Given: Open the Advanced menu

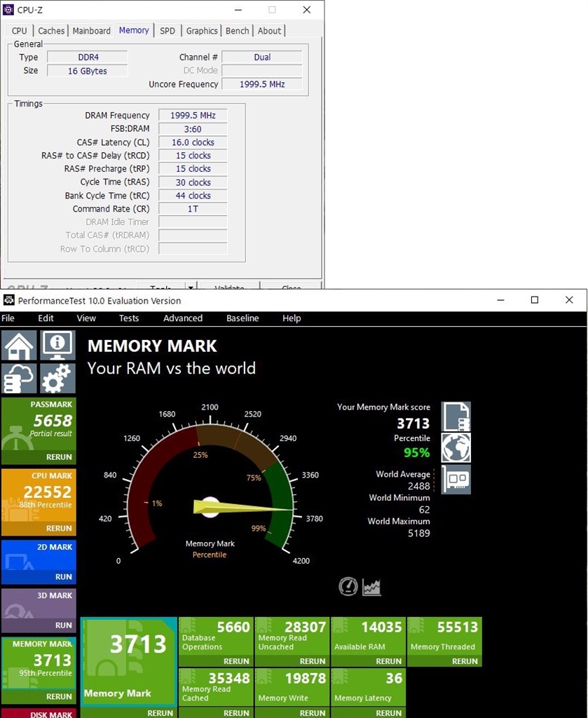Looking at the screenshot, I should coord(183,318).
